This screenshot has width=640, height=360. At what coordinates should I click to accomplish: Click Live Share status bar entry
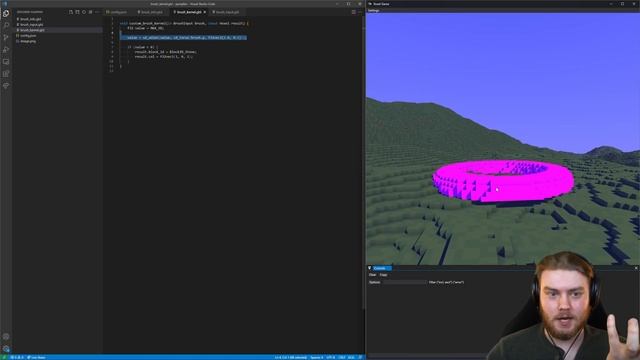click(x=36, y=357)
